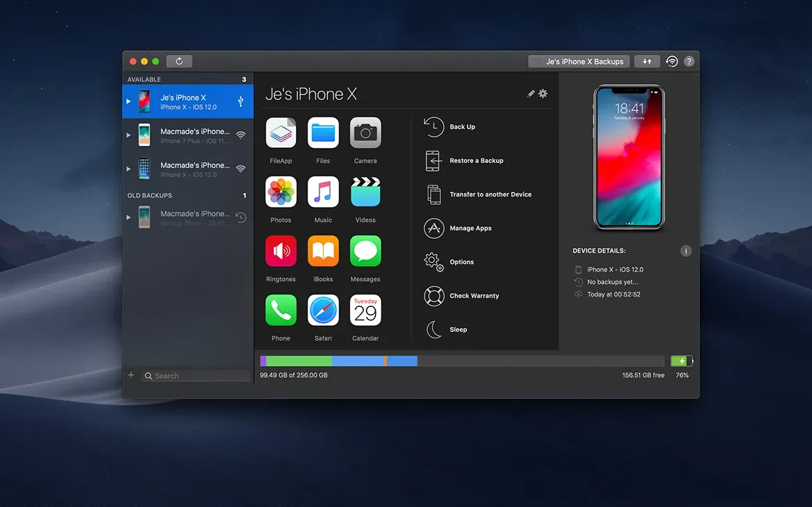Open the Messages section

[x=365, y=251]
